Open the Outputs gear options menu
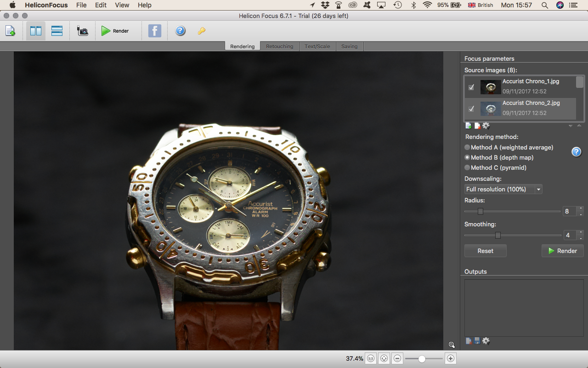Image resolution: width=588 pixels, height=368 pixels. point(486,341)
